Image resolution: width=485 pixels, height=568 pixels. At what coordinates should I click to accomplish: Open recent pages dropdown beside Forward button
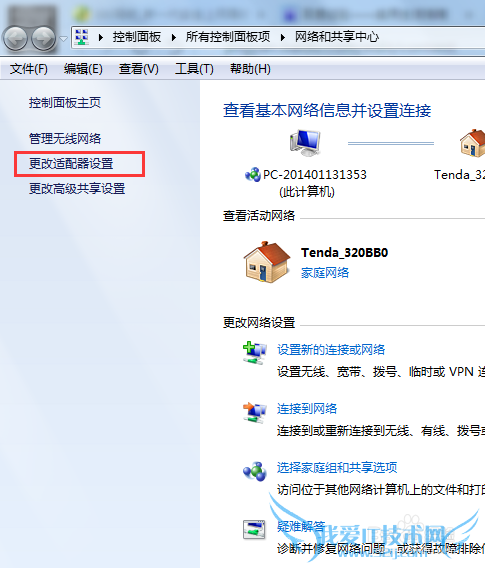click(x=63, y=38)
